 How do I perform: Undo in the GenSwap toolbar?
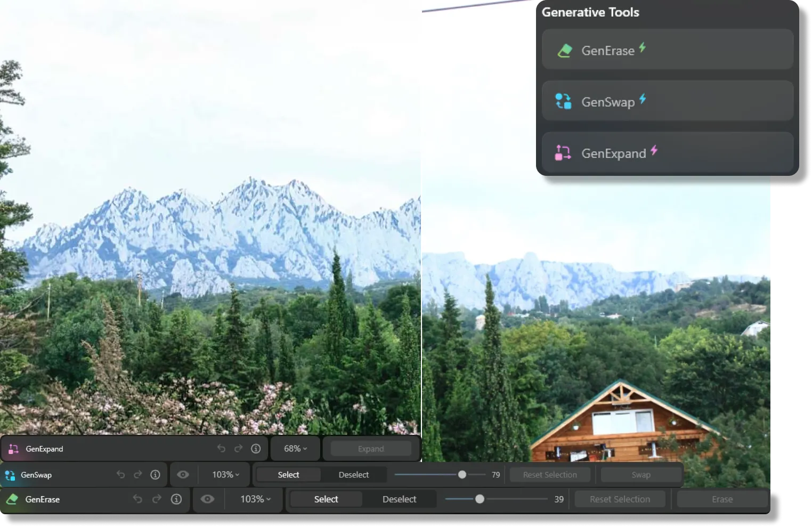point(121,474)
